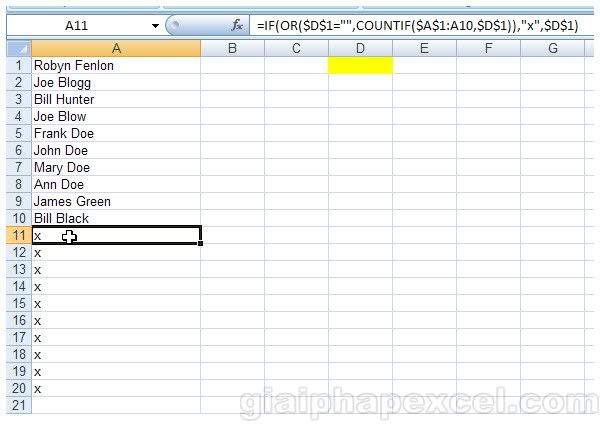
Task: Select the cell with Mary Doe
Action: tap(116, 167)
